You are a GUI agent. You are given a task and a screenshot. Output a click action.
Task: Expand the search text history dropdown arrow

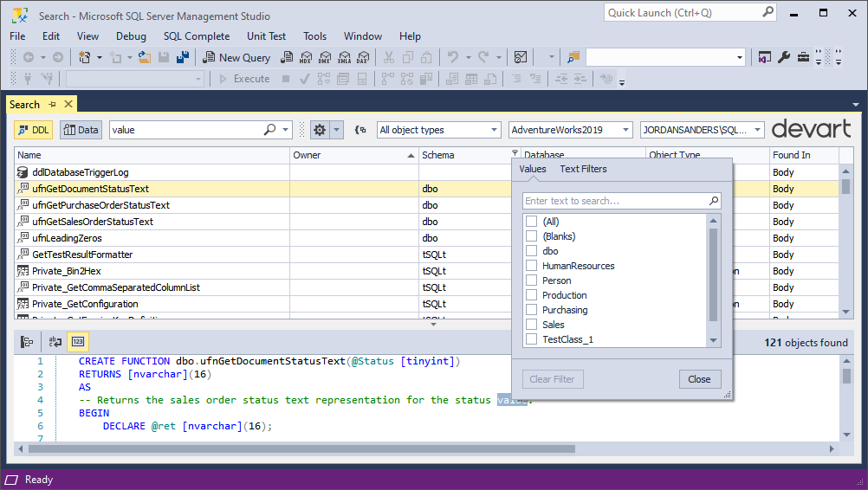click(285, 130)
